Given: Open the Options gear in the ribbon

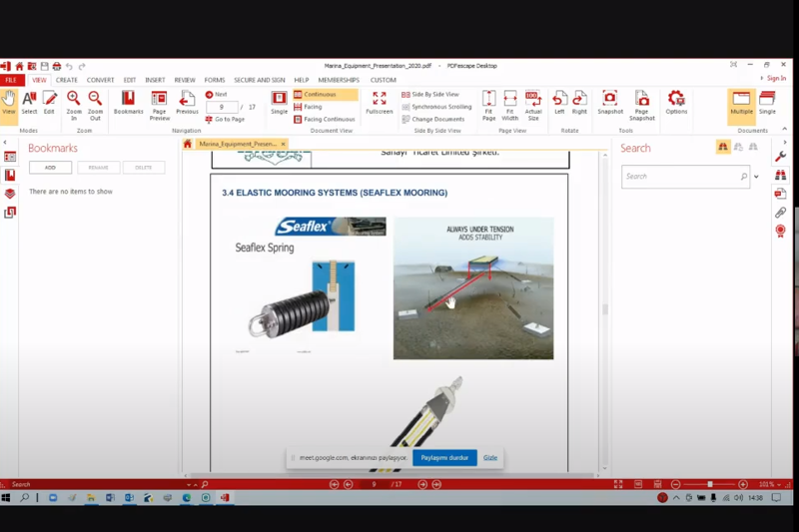Looking at the screenshot, I should (676, 102).
